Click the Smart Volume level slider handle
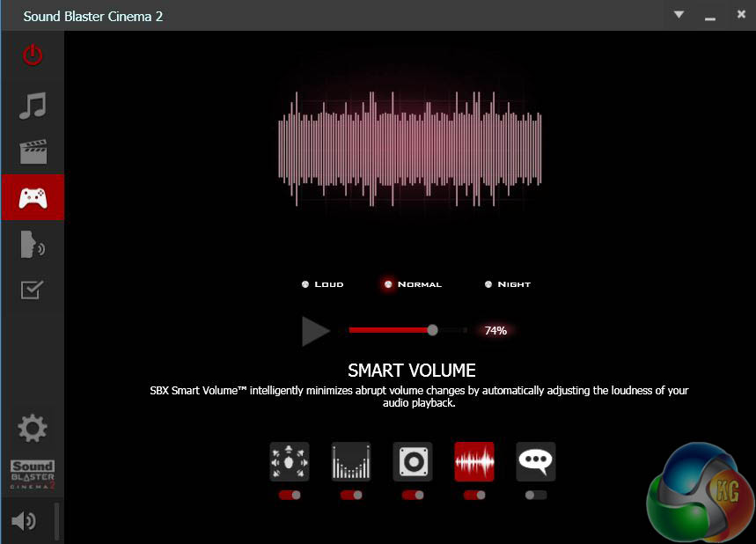The image size is (756, 544). 432,330
